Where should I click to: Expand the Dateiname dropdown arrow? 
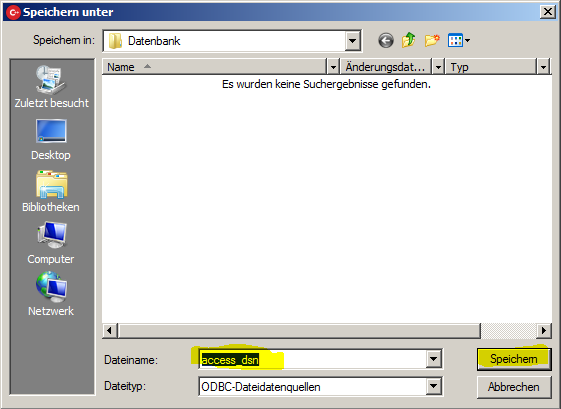pos(433,359)
